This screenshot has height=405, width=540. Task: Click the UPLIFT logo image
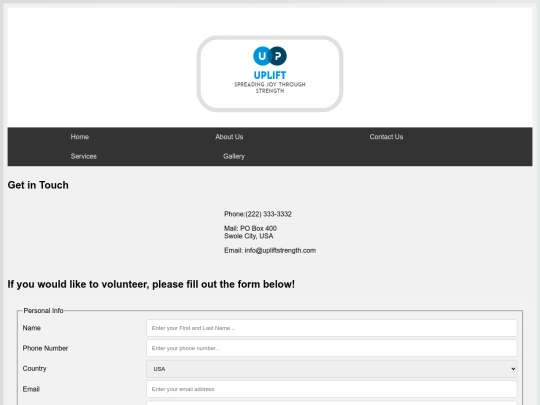270,73
